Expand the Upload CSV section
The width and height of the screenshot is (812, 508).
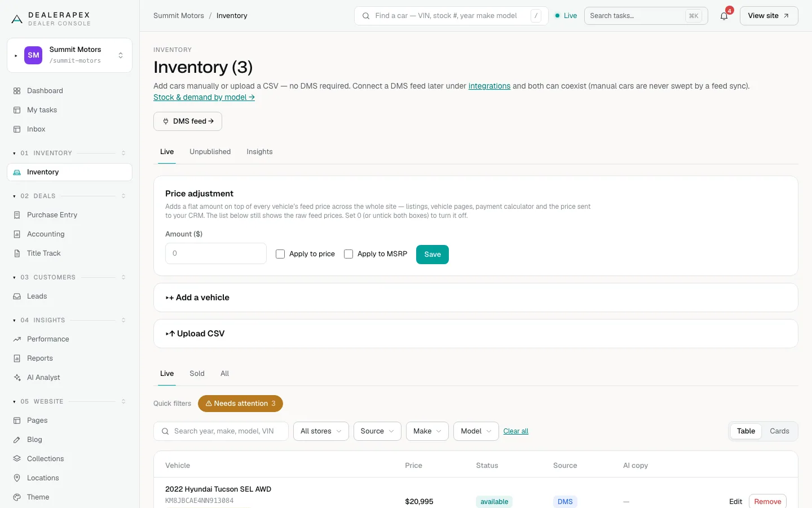click(475, 334)
